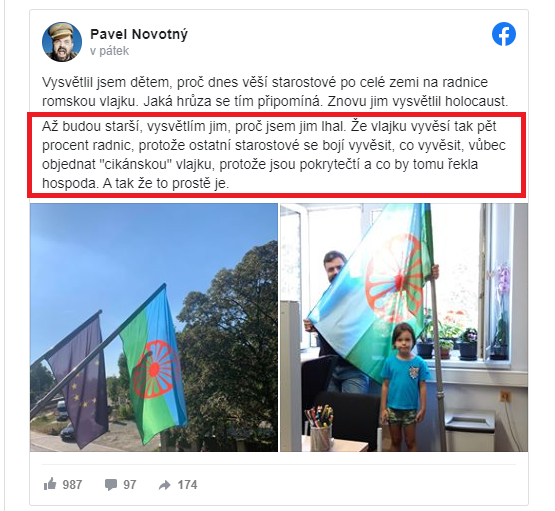Screen dimensions: 555x511
Task: Click the red-outlined paragraph "Až budou starší"
Action: coord(277,155)
